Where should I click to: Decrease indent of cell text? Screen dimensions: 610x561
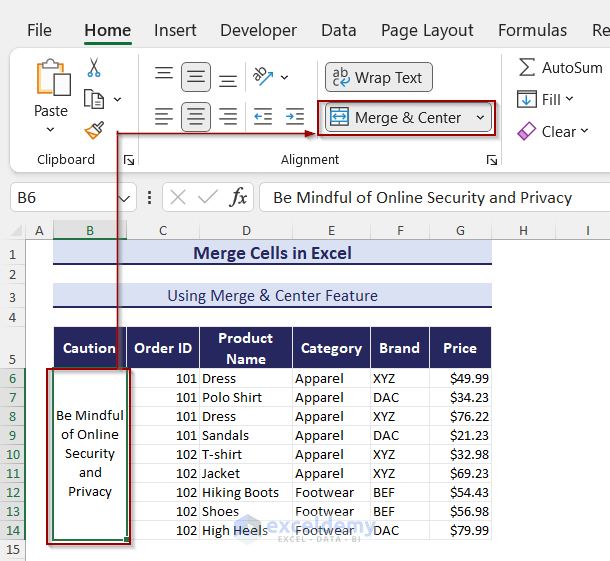pos(263,117)
